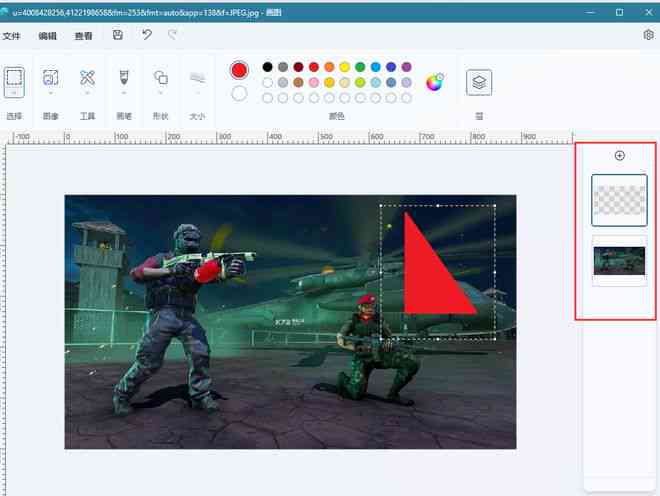
Task: Pick the dark red palette swatch
Action: point(298,67)
